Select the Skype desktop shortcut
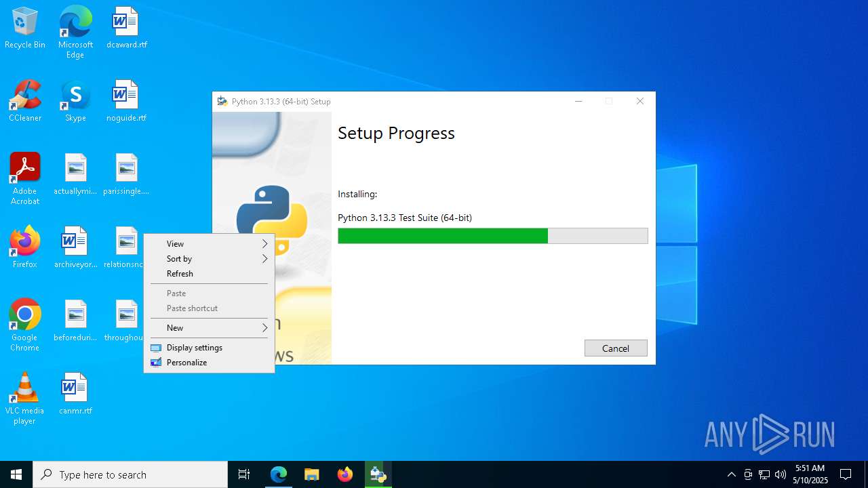The height and width of the screenshot is (488, 868). pyautogui.click(x=75, y=102)
